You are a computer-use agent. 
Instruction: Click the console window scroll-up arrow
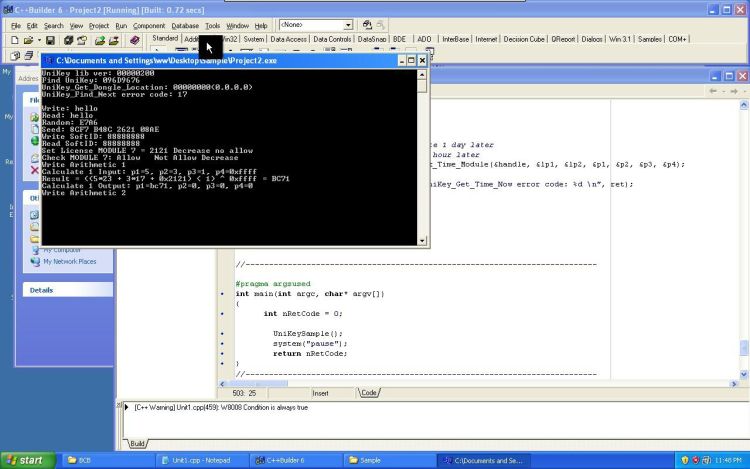point(422,75)
